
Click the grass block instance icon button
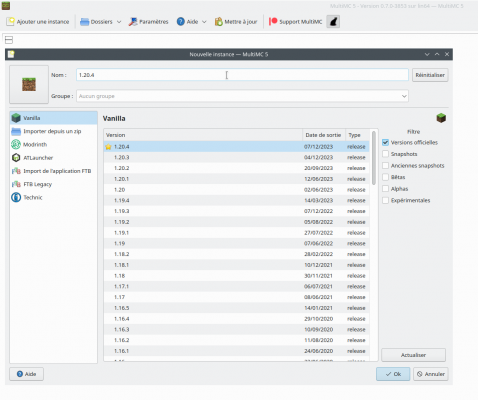pos(29,84)
